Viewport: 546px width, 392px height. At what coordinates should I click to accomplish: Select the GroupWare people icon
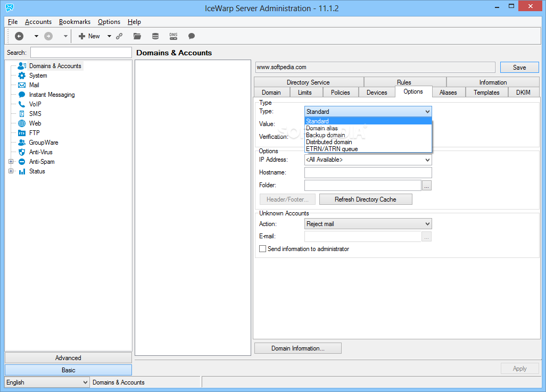[22, 143]
